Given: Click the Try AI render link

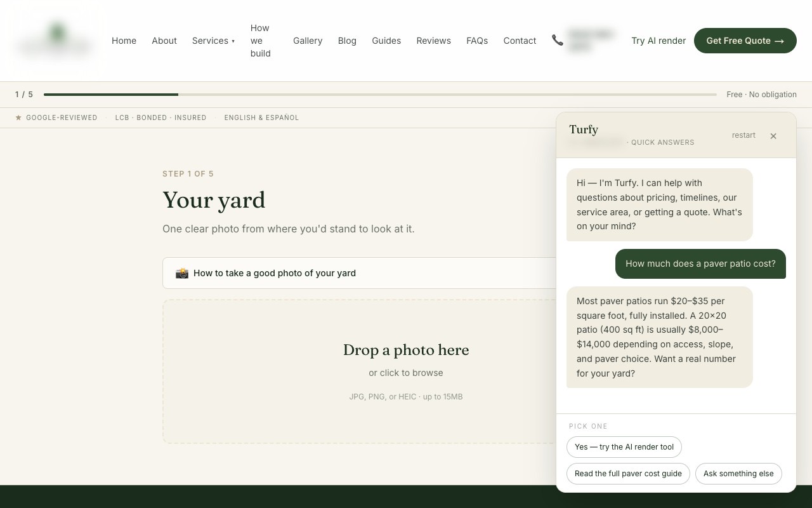Looking at the screenshot, I should click(658, 41).
